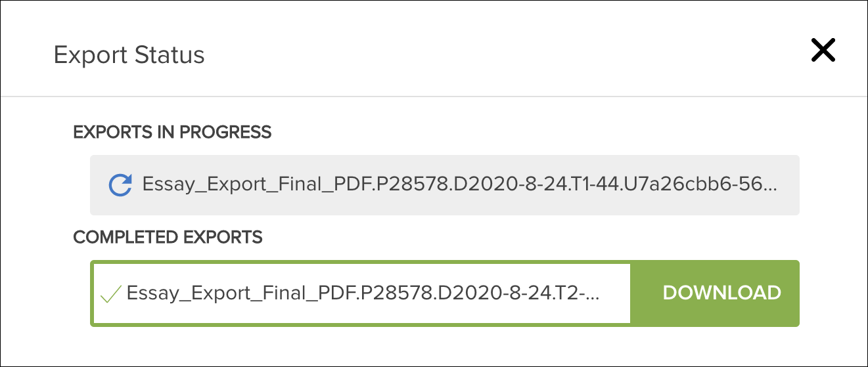The image size is (868, 367).
Task: Click the COMPLETED EXPORTS heading
Action: pyautogui.click(x=168, y=237)
